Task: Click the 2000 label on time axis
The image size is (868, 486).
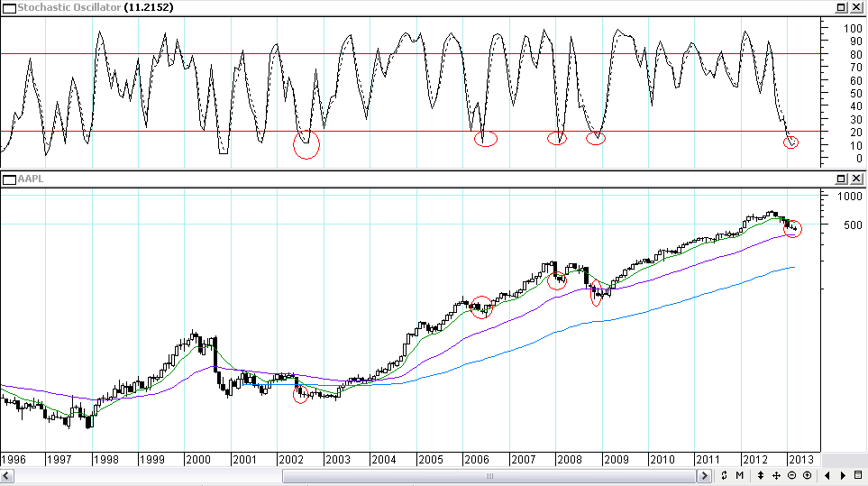Action: [198, 460]
